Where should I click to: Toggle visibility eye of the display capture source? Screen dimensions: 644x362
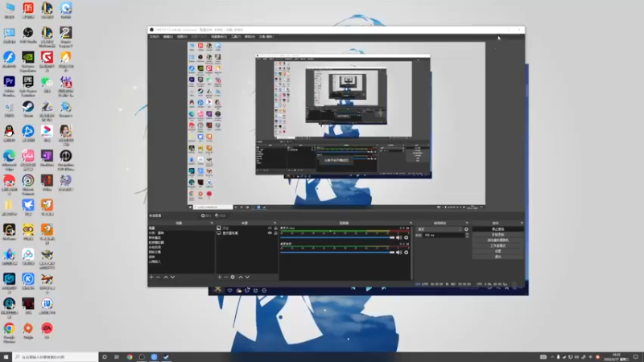(x=270, y=232)
